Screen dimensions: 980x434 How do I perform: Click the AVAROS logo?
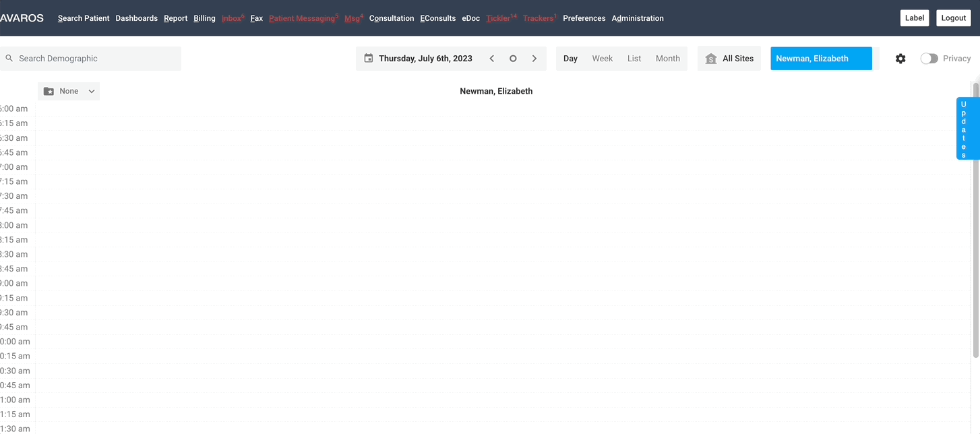pos(22,18)
